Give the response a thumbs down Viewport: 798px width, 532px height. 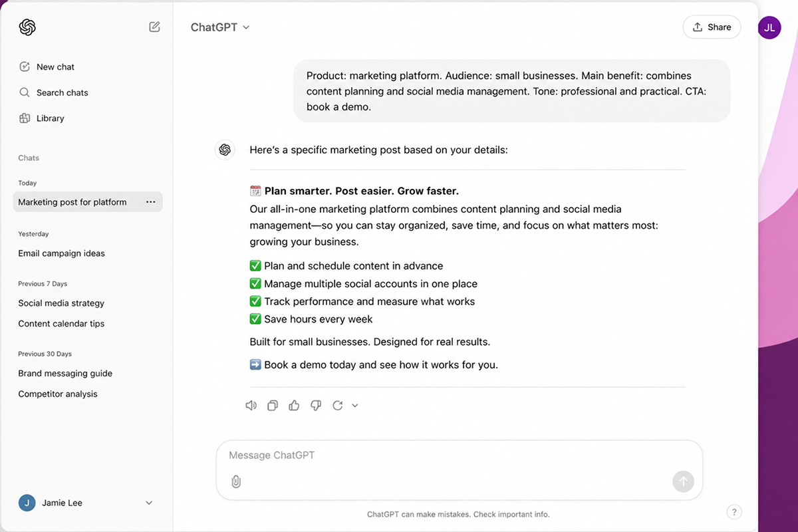pos(316,406)
